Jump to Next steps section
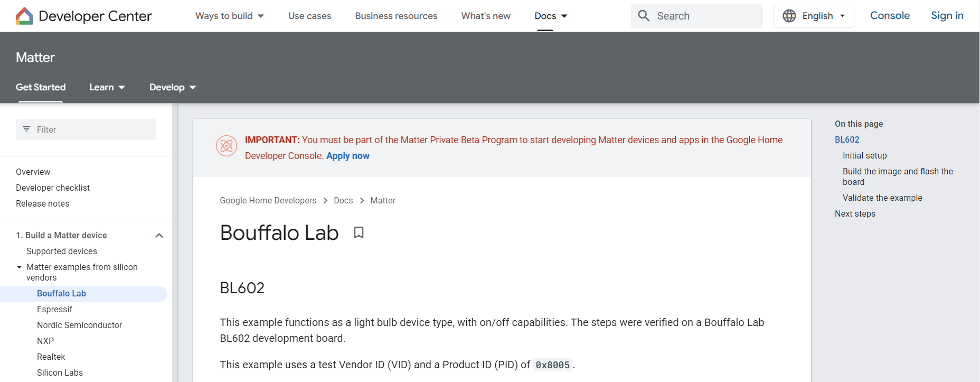 [x=855, y=213]
